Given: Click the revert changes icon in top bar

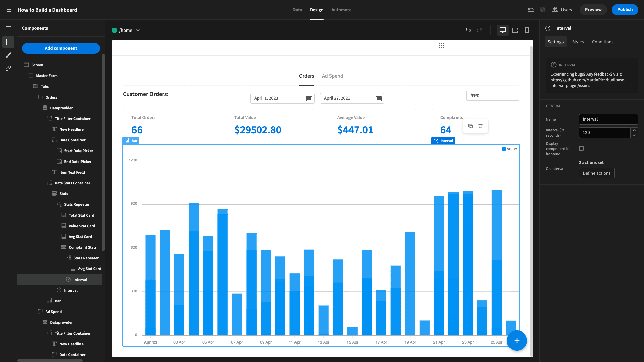Looking at the screenshot, I should click(x=531, y=10).
